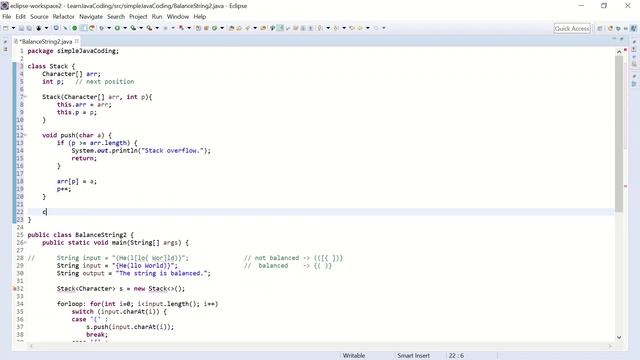Expand the Debug dropdown arrow
The image size is (640, 360).
[109, 28]
